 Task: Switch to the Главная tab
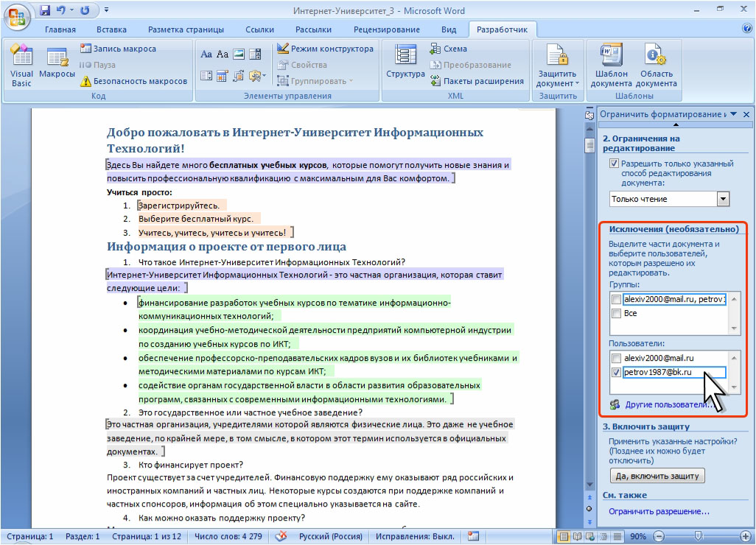coord(60,29)
